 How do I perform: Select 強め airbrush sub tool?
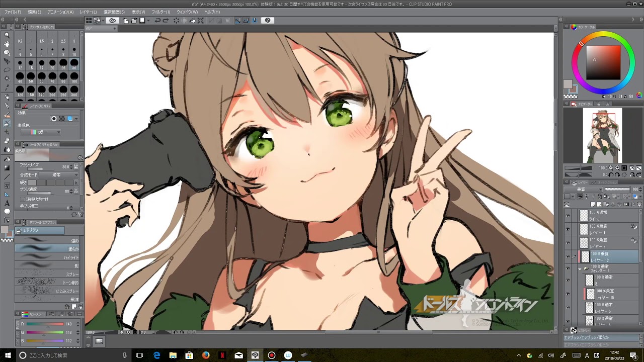click(x=47, y=240)
